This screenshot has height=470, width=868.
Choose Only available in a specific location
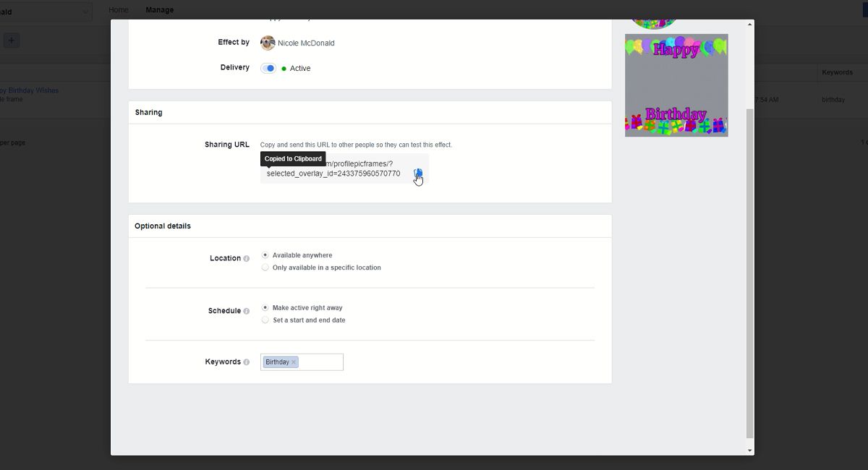(265, 268)
